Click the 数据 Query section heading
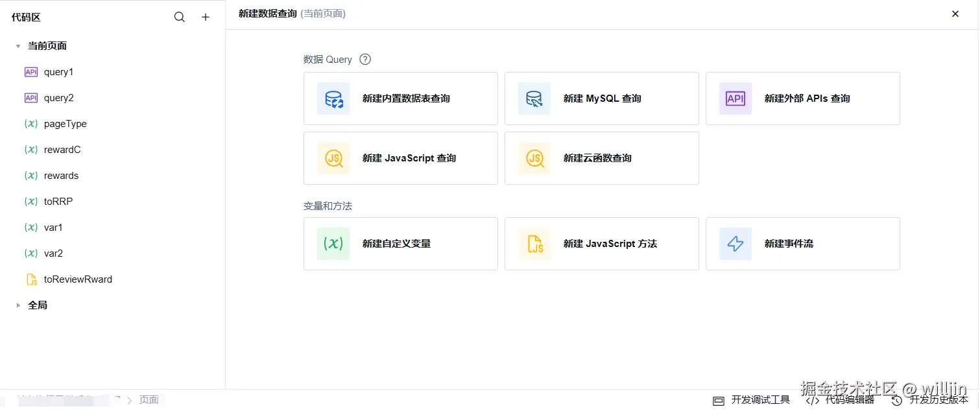 (328, 59)
